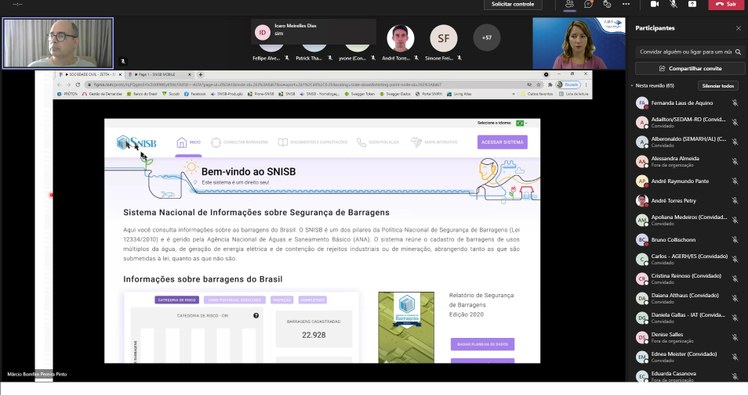Toggle Fernanda Laus de Aquino's microphone icon
Screen dimensions: 748x395
[x=735, y=103]
